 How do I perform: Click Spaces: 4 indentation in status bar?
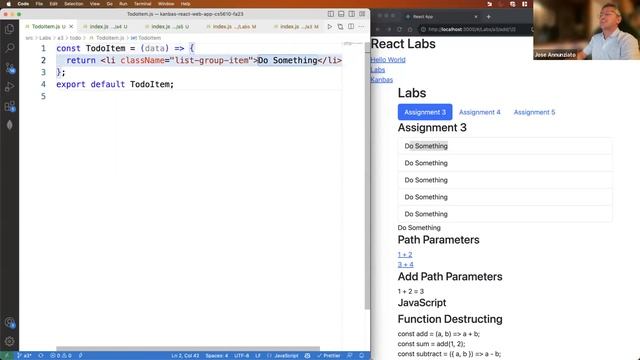coord(217,356)
